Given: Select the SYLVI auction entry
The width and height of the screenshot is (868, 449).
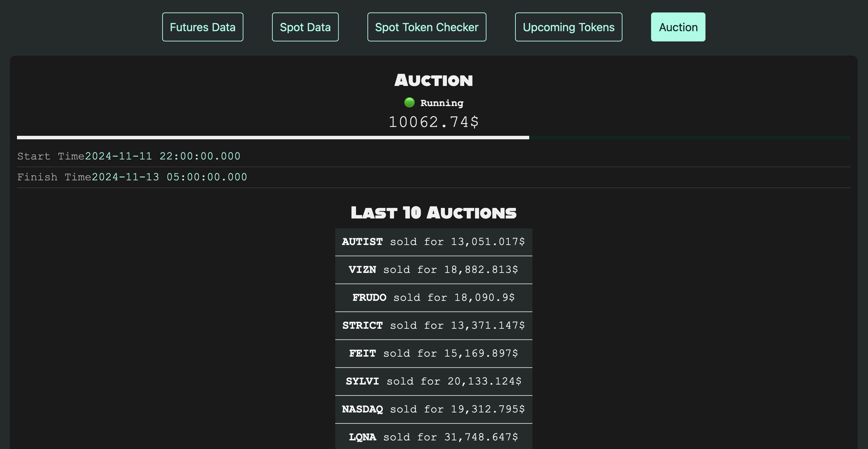Looking at the screenshot, I should coord(433,381).
